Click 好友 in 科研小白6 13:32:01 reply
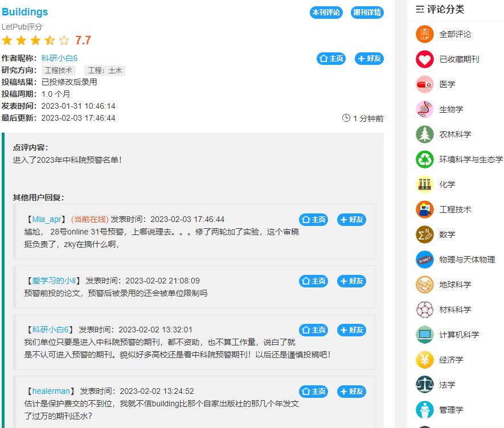Screen dimensions: 504x428 pos(351,330)
